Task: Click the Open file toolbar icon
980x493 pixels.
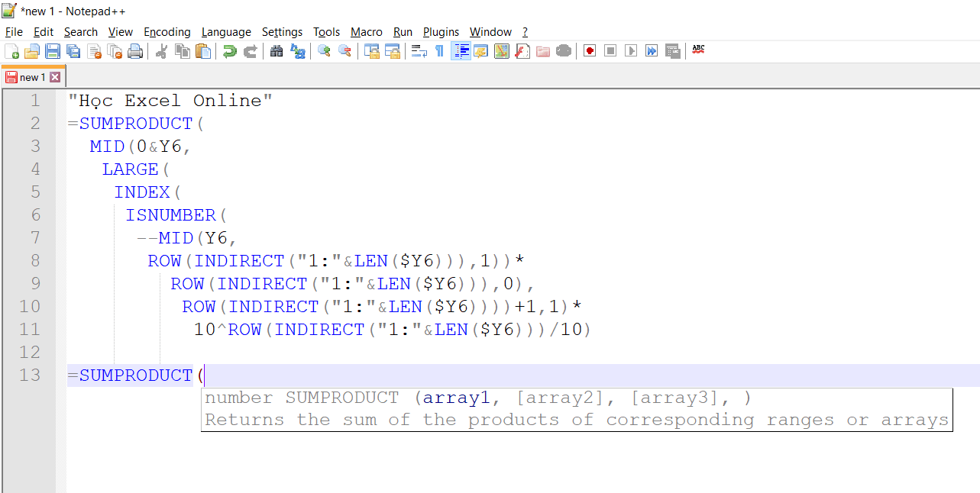Action: click(32, 51)
